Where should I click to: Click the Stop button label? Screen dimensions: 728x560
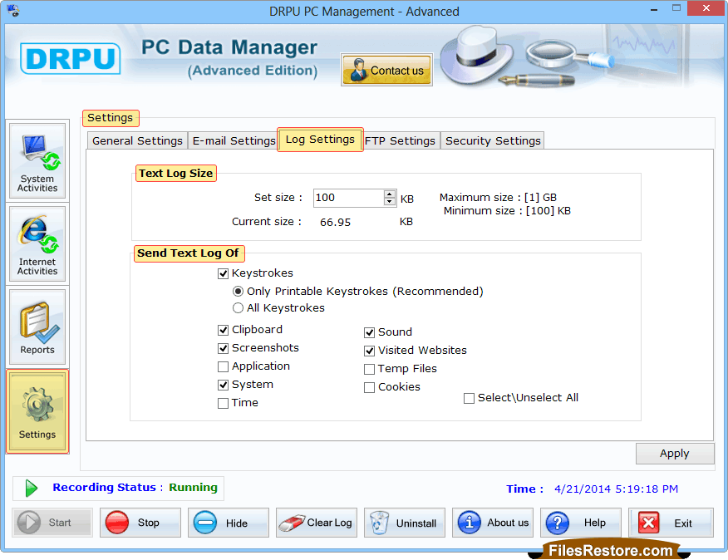tap(149, 523)
